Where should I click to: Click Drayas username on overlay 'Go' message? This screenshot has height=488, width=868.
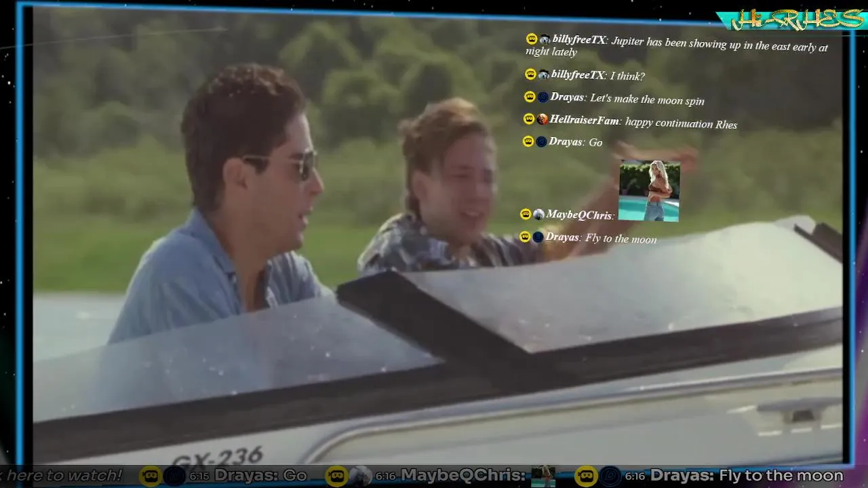pyautogui.click(x=566, y=142)
